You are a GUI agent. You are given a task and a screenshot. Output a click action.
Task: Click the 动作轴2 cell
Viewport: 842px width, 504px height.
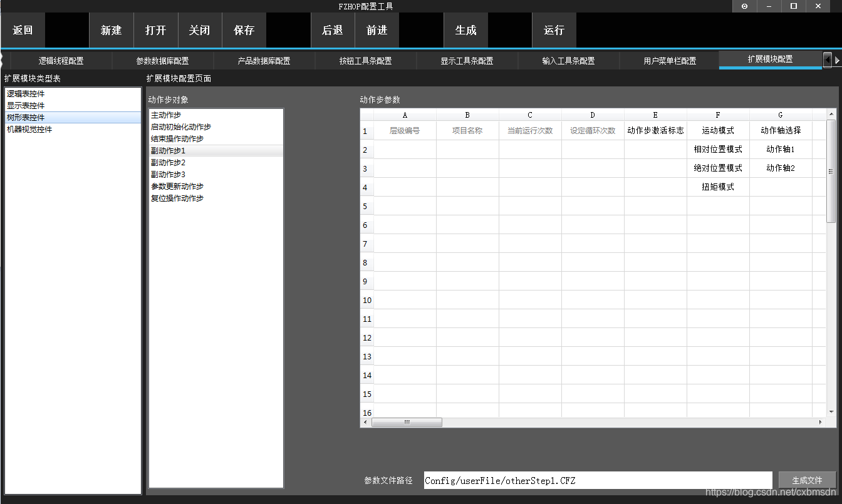(x=781, y=168)
